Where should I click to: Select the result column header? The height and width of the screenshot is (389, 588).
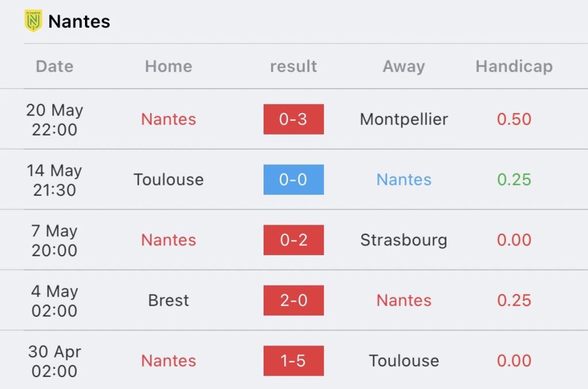(x=293, y=67)
